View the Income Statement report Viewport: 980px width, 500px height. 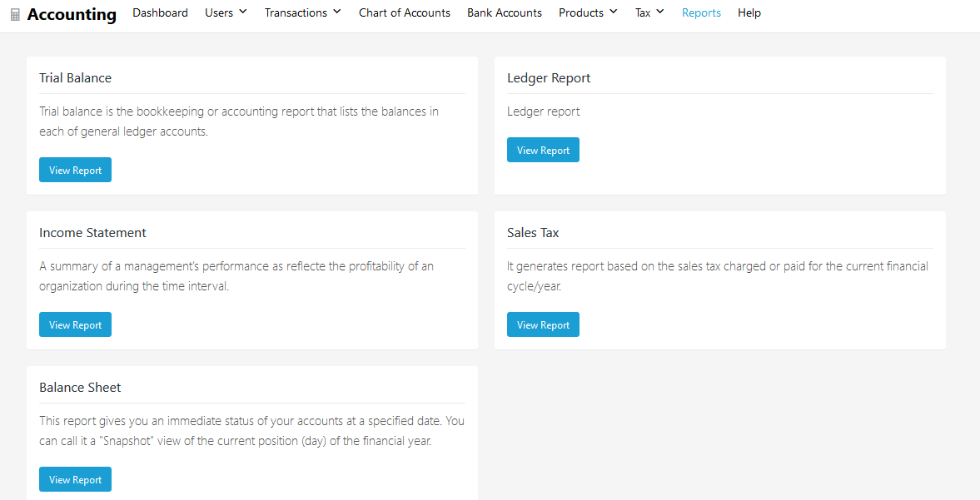(x=75, y=324)
